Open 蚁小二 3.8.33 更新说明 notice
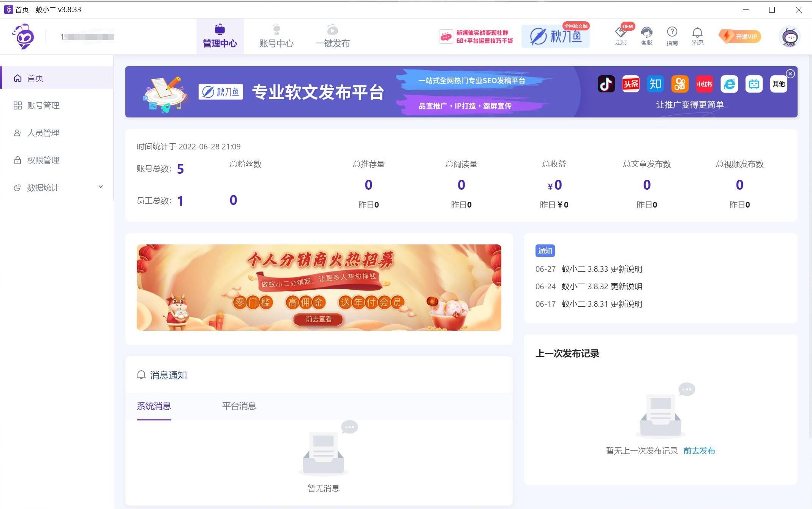 click(602, 269)
